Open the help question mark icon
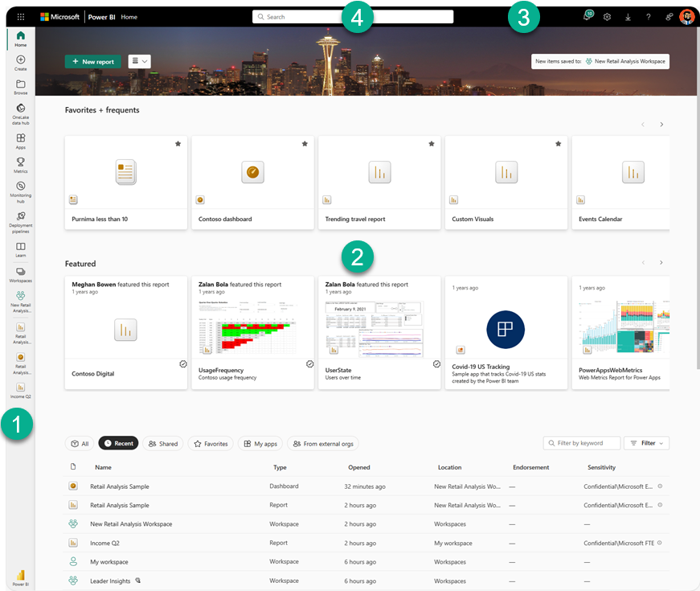 coord(649,17)
